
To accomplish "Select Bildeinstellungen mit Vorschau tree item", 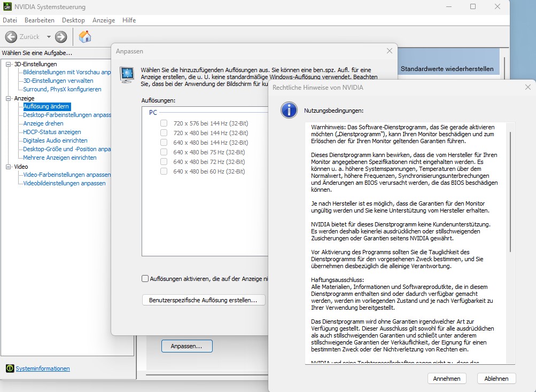I will pos(67,72).
